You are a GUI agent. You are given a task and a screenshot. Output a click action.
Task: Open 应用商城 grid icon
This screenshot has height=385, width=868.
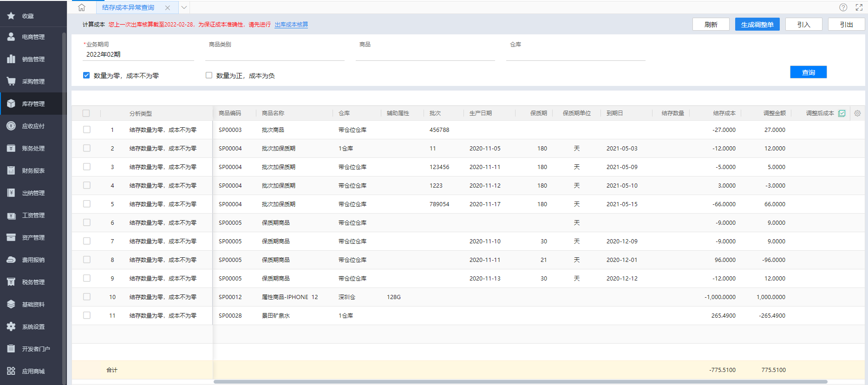tap(11, 371)
